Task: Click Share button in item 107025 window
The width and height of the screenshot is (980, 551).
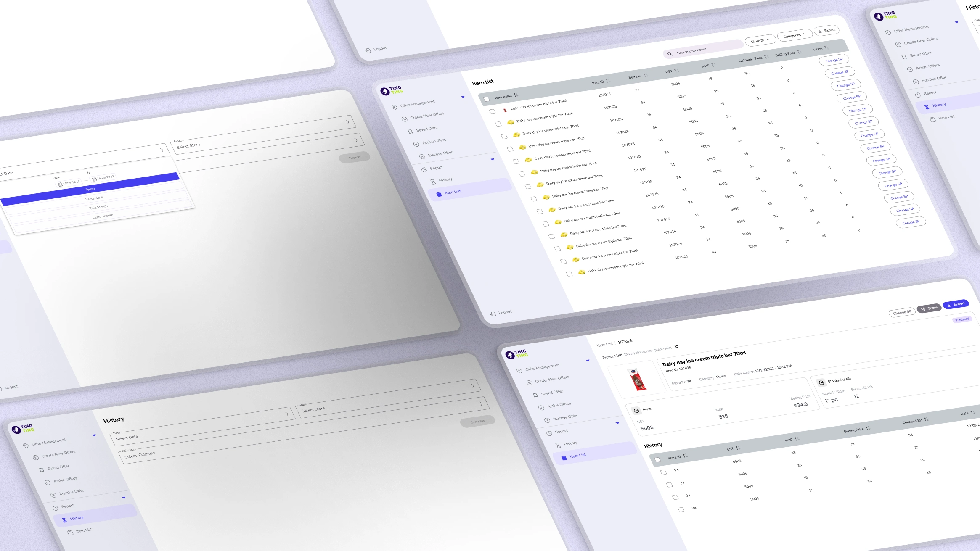Action: (929, 308)
